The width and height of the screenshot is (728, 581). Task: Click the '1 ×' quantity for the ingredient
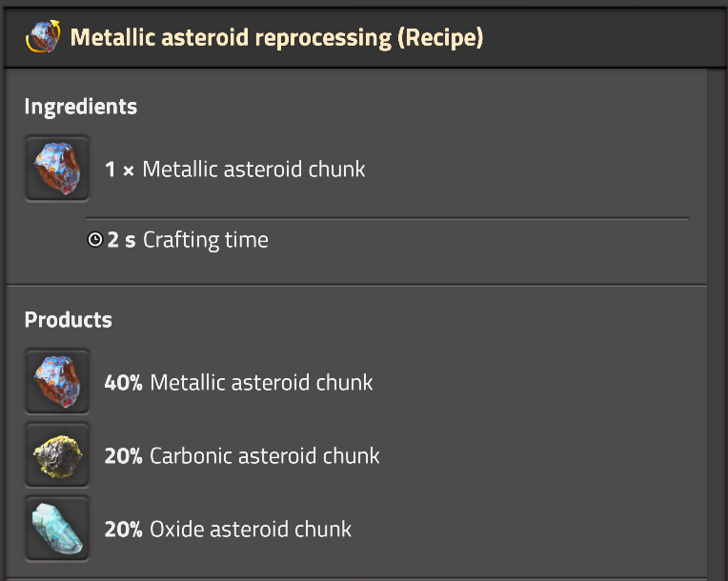click(x=119, y=170)
